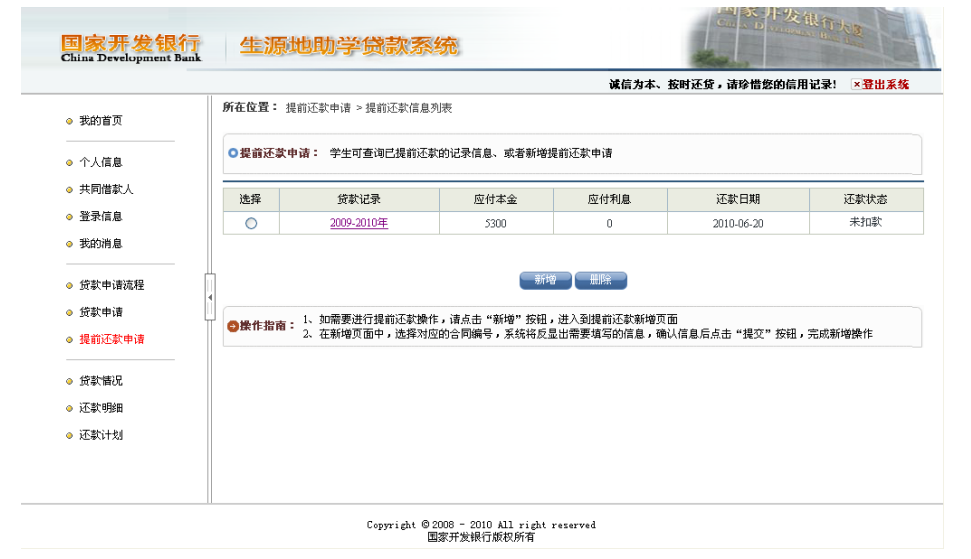
Task: Click the blue bullet icon beside 提前还款申请 heading
Action: pyautogui.click(x=233, y=153)
